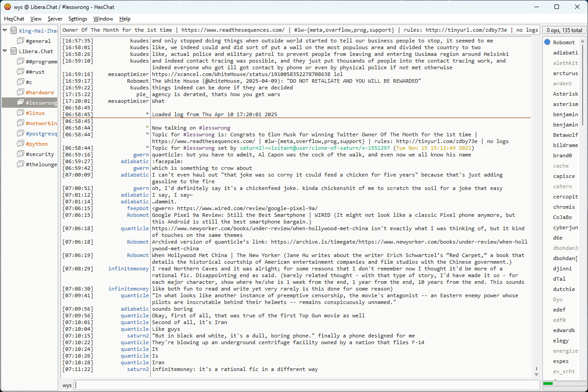Image resolution: width=588 pixels, height=392 pixels.
Task: Select adiabatic in the user list
Action: (565, 53)
